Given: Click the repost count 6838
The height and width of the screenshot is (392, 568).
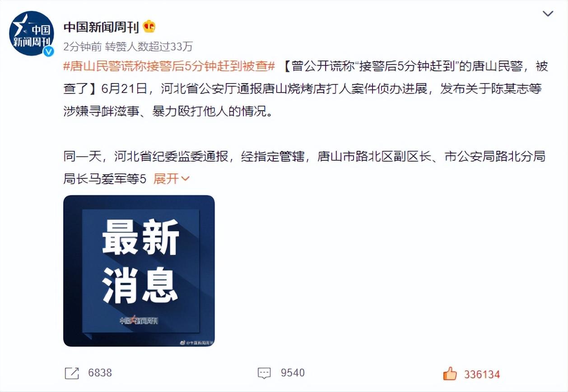Looking at the screenshot, I should [100, 373].
